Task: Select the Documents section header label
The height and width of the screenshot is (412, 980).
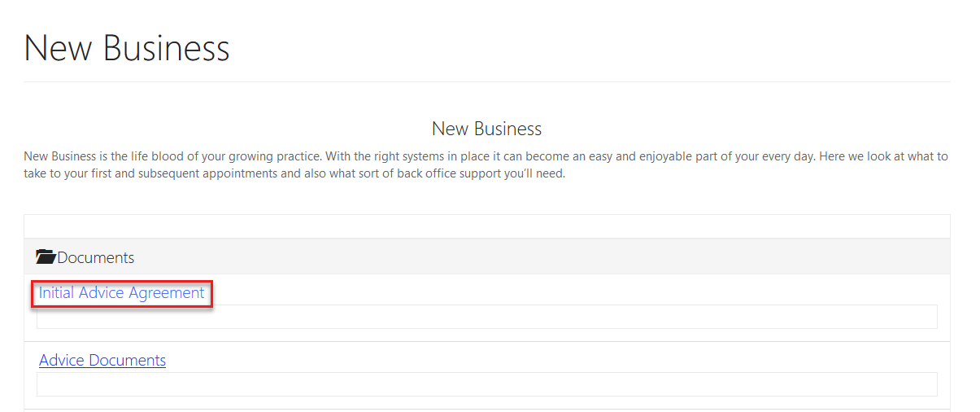Action: tap(95, 257)
